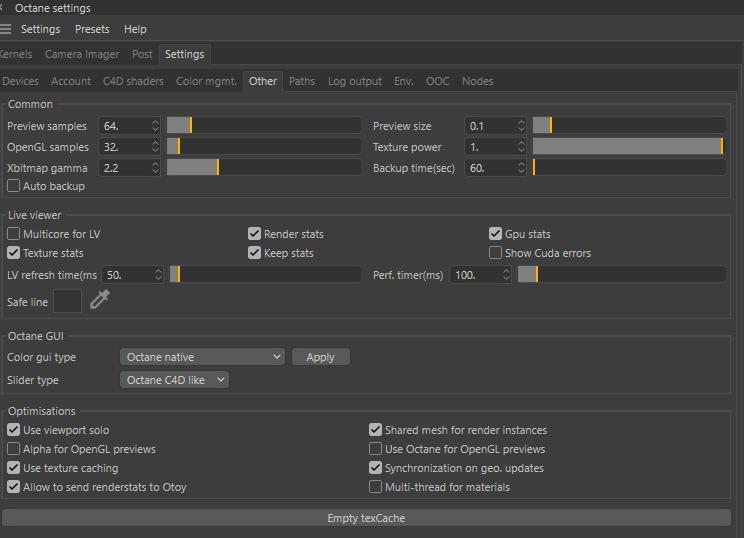The width and height of the screenshot is (744, 538).
Task: Enable Multicore for LV
Action: click(x=13, y=233)
